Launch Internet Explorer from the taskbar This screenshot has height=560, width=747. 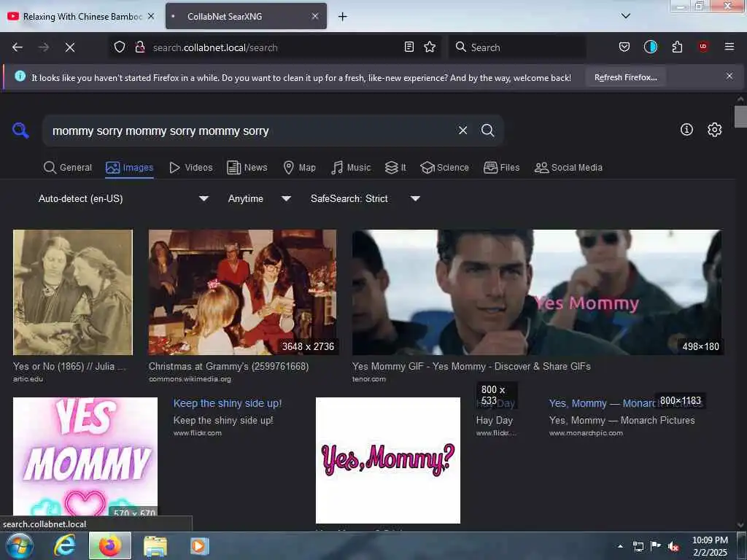point(65,545)
